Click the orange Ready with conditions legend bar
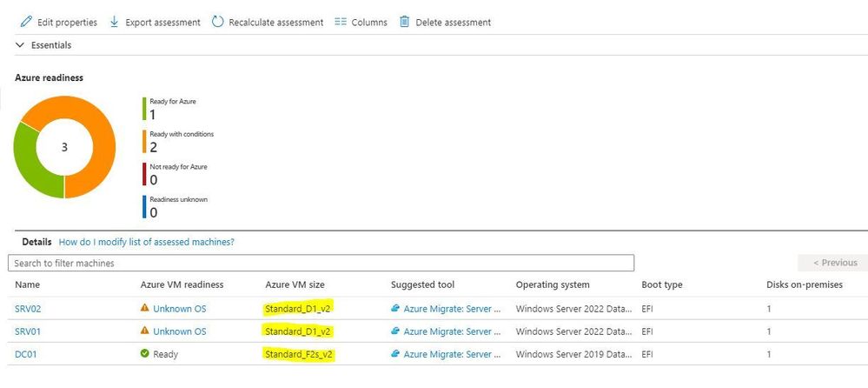 pyautogui.click(x=144, y=141)
